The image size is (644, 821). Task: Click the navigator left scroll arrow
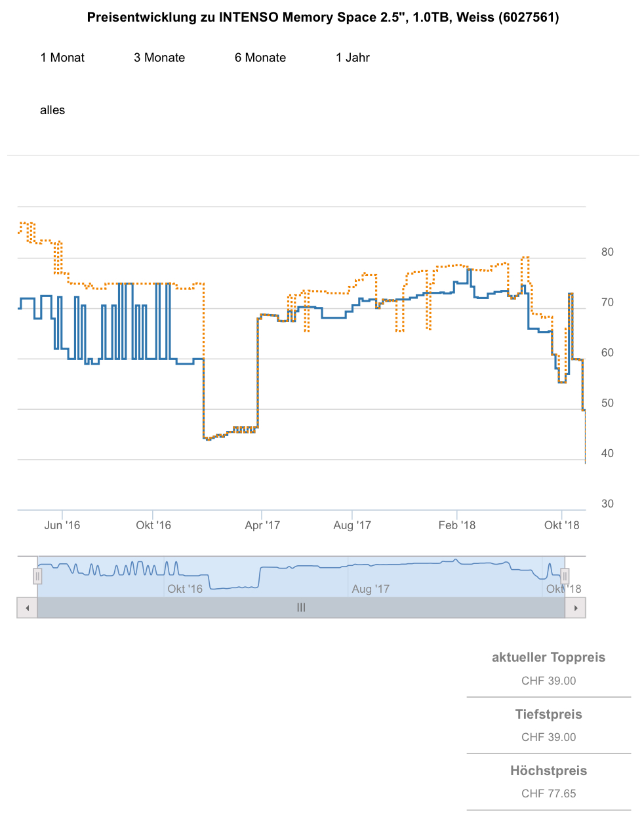tap(27, 608)
